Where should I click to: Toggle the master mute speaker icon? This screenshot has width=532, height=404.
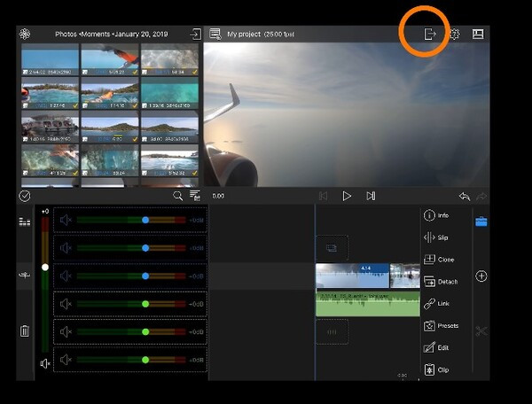(x=45, y=363)
